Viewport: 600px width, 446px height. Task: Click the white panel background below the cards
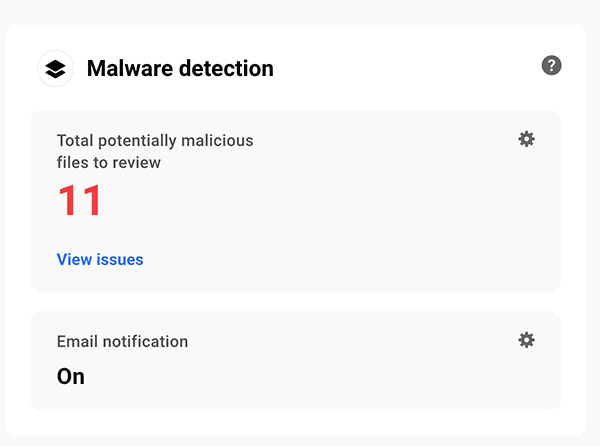pyautogui.click(x=300, y=424)
